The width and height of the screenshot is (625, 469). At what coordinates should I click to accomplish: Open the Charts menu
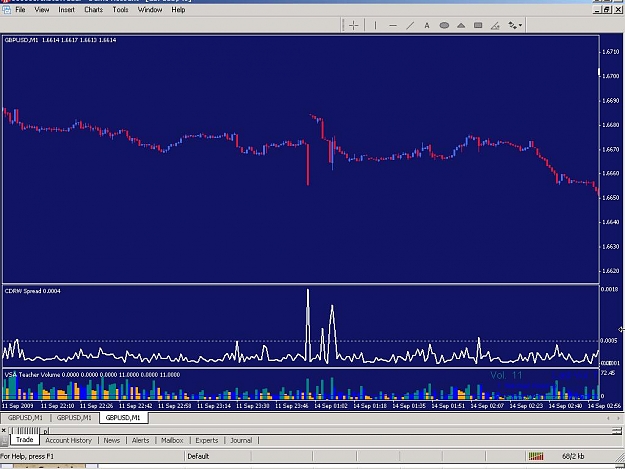coord(94,10)
